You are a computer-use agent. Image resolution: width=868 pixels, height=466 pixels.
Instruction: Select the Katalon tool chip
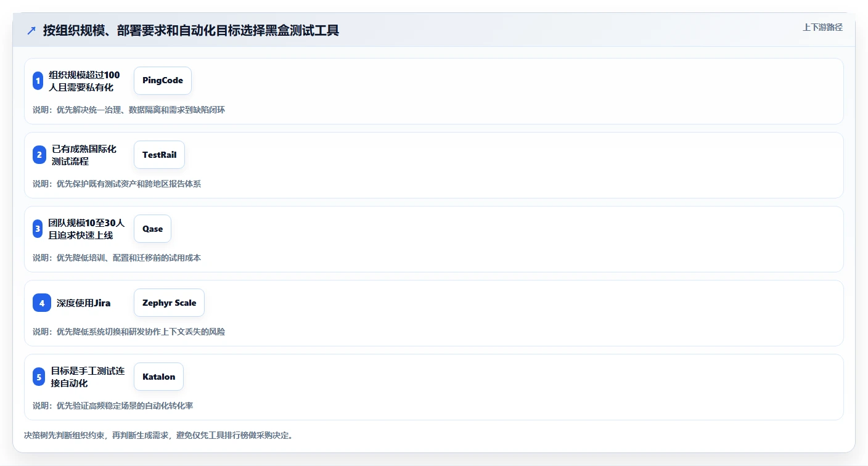(x=158, y=377)
